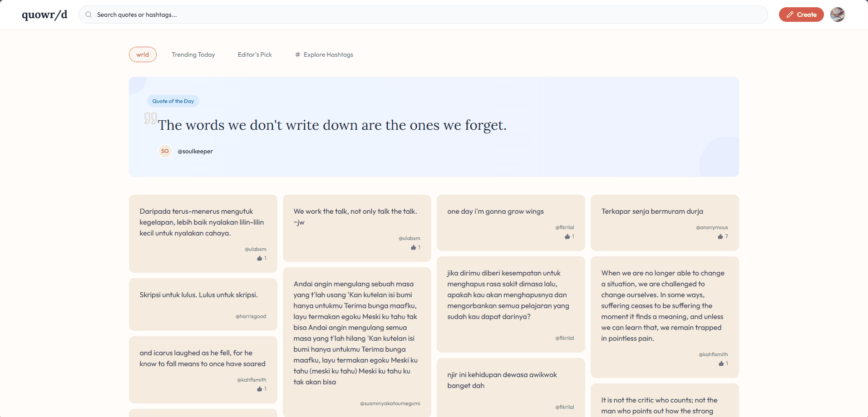868x417 pixels.
Task: Like the 'We work the talk' quote
Action: pos(413,247)
